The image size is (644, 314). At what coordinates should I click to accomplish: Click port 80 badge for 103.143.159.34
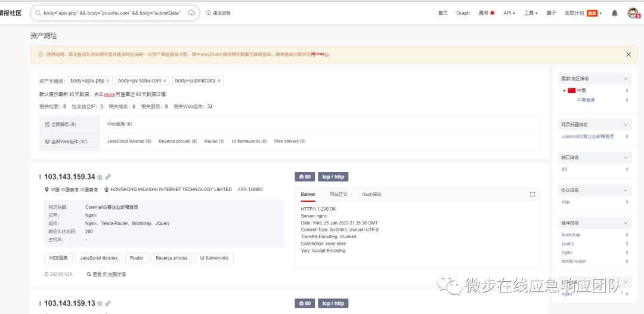[x=305, y=177]
